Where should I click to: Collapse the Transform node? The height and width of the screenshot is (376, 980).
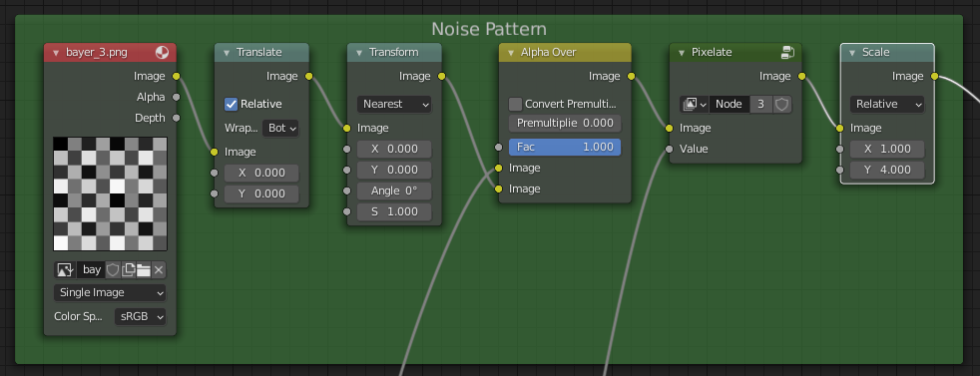359,53
